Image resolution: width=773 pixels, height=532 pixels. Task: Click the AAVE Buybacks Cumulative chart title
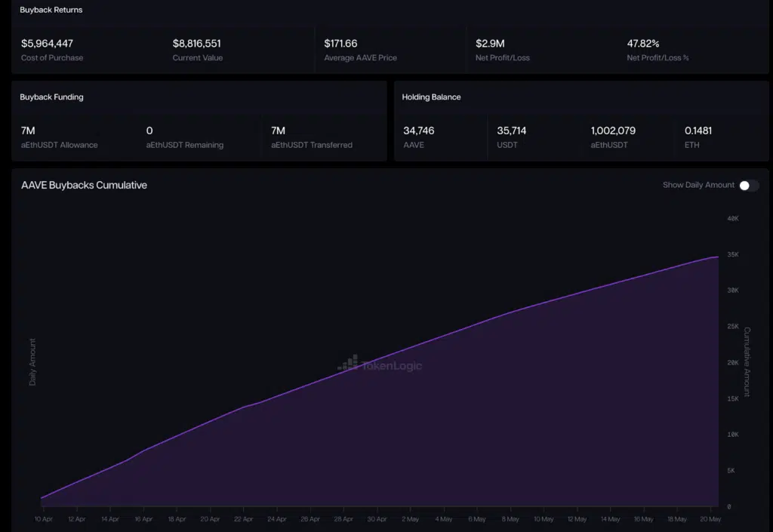[84, 185]
